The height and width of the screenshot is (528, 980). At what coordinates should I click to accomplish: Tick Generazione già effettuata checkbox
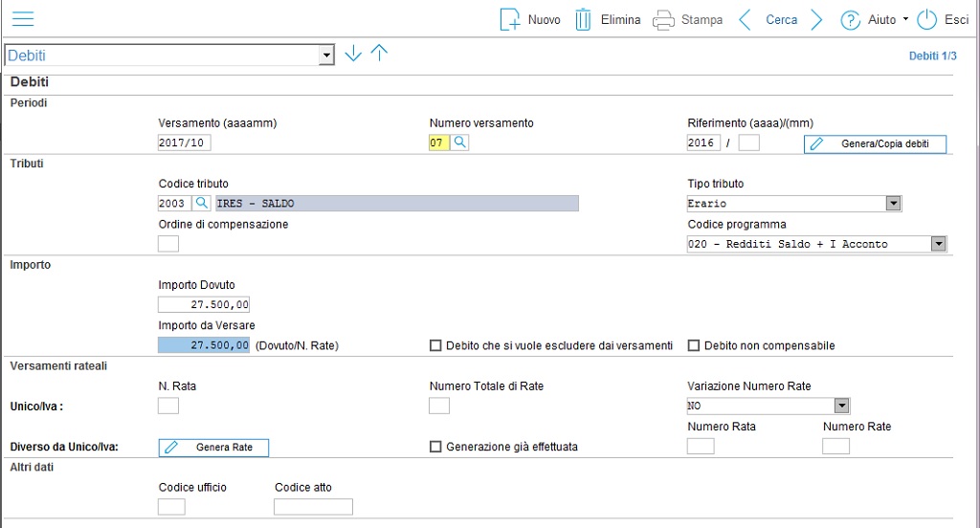pyautogui.click(x=435, y=447)
